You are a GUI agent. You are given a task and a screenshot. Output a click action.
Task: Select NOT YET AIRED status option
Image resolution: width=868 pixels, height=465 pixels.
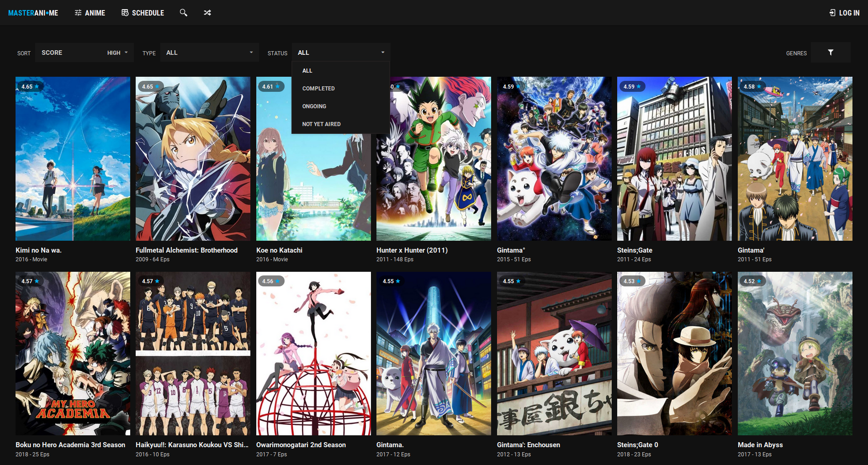tap(341, 124)
